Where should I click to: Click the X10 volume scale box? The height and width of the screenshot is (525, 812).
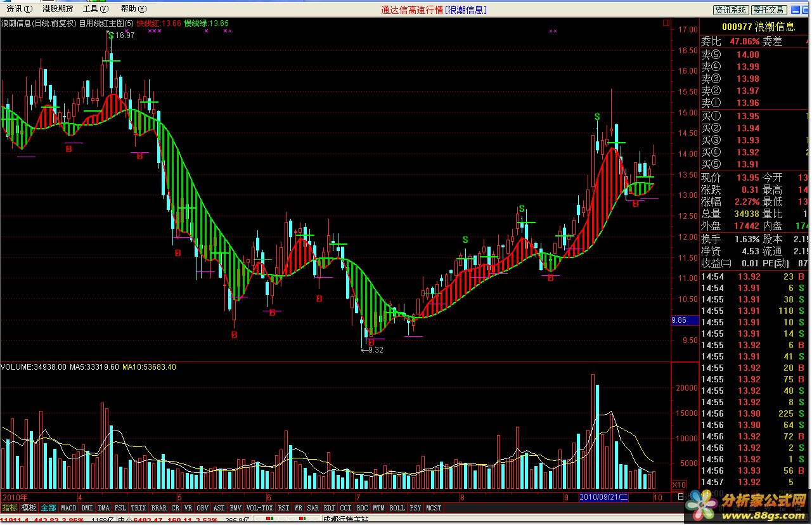tap(678, 484)
